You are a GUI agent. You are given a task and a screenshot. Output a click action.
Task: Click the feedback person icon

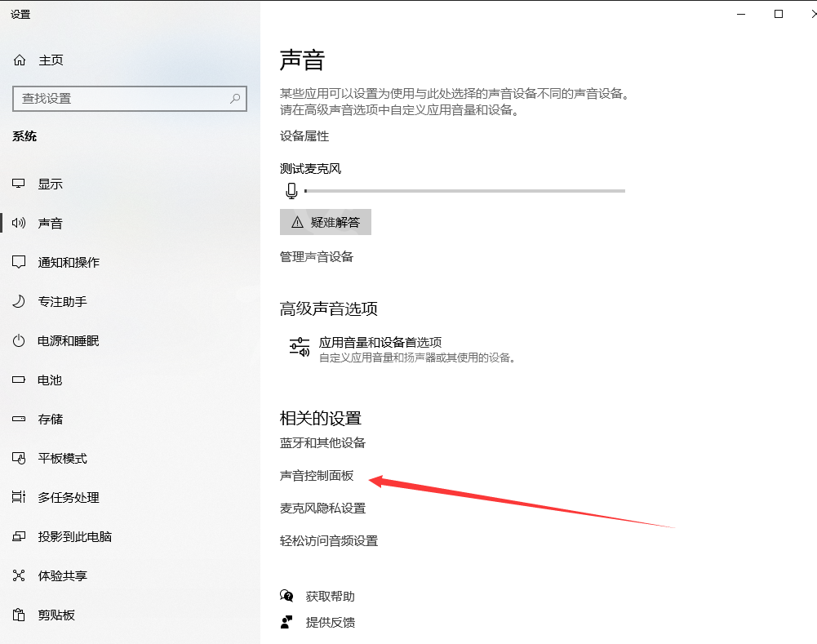tap(286, 622)
